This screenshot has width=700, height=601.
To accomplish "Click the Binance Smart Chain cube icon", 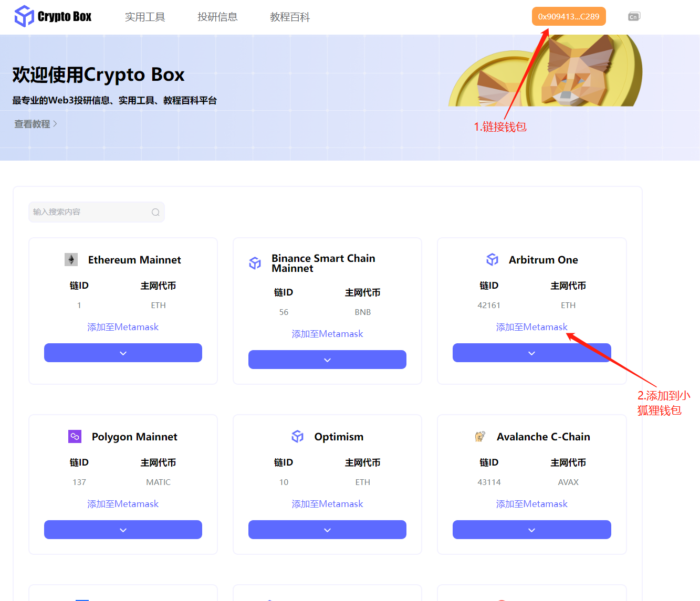I will 255,263.
